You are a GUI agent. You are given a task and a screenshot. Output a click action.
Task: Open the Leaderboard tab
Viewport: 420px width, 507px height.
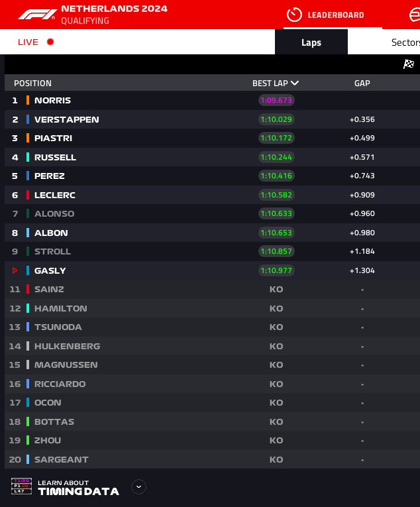(x=335, y=15)
